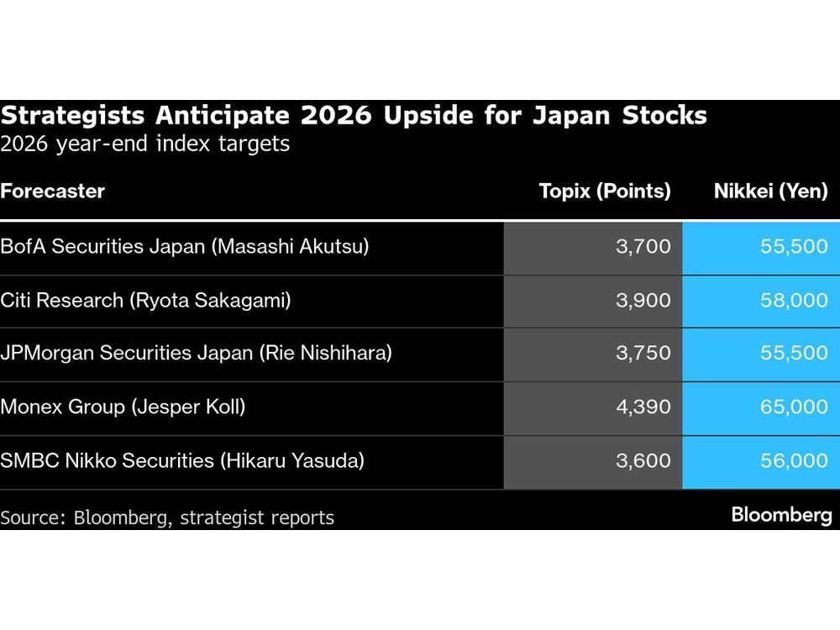Click the Bloomberg logo
Viewport: 840px width, 630px height.
pos(781,514)
